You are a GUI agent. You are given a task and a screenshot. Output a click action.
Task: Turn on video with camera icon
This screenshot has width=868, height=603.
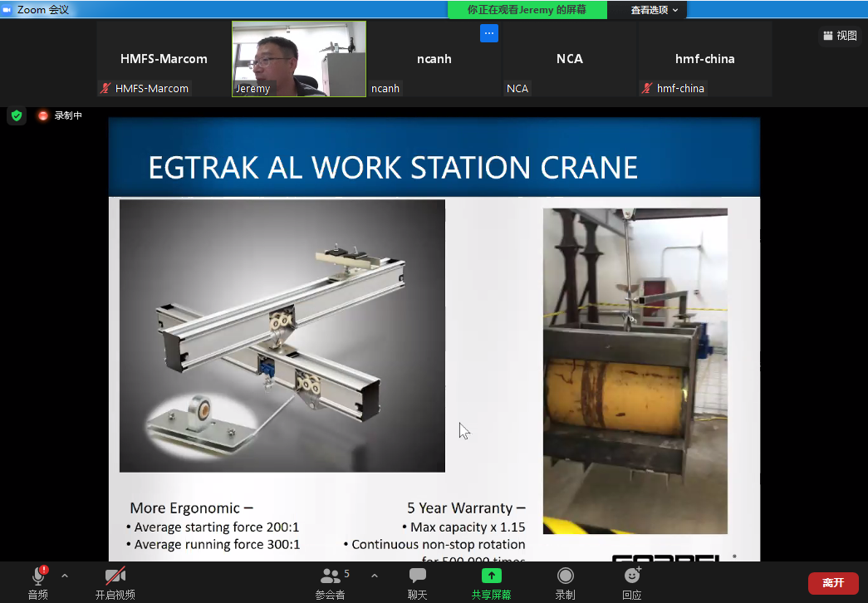click(x=115, y=576)
